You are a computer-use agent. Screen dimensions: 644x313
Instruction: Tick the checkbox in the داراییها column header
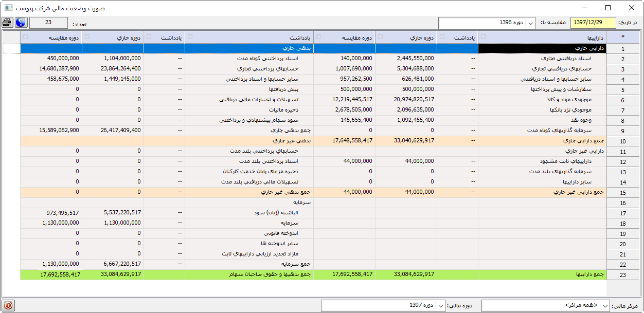coord(482,36)
